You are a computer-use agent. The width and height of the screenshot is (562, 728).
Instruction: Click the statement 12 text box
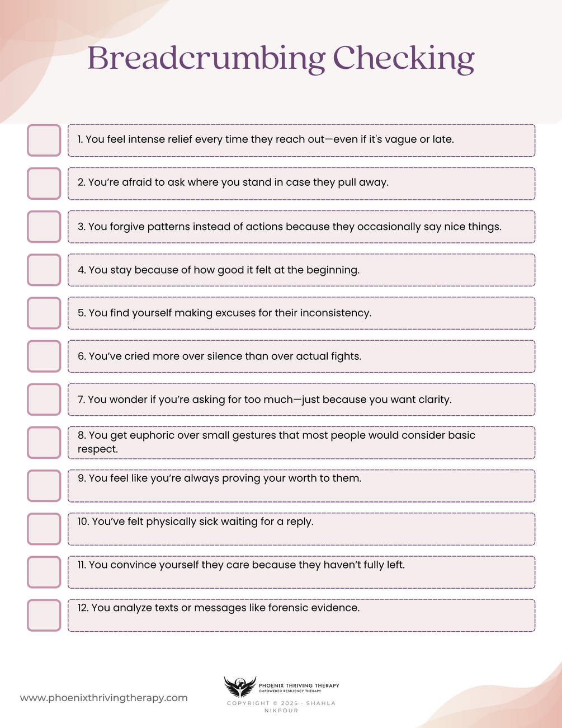coord(301,615)
